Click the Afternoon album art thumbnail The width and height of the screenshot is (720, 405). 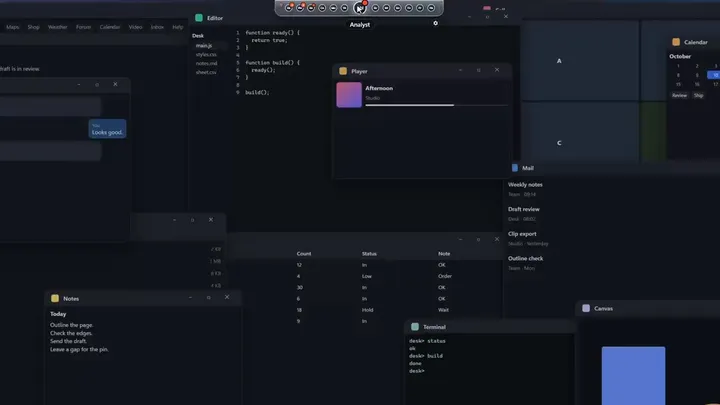pyautogui.click(x=349, y=95)
